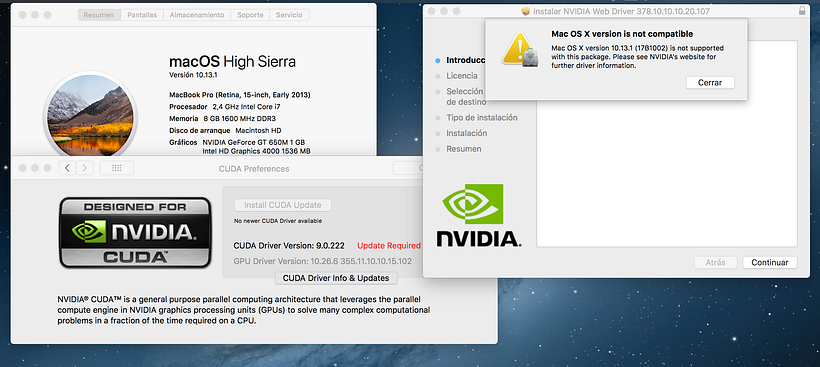
Task: Dismiss the alert with Cerrar button
Action: [x=710, y=83]
